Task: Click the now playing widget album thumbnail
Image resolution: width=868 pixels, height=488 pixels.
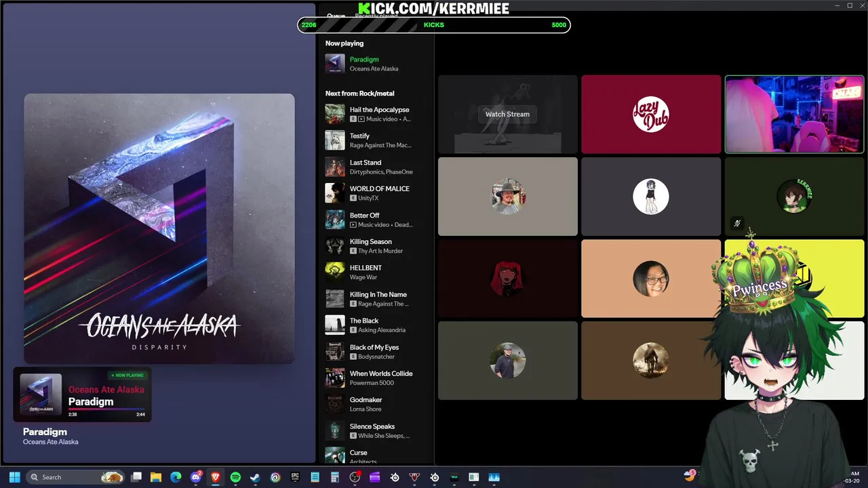Action: [x=41, y=394]
